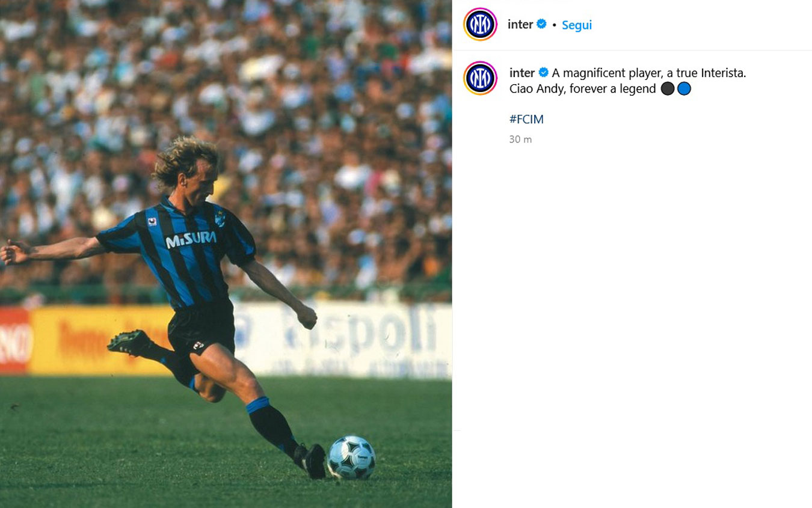Image resolution: width=812 pixels, height=508 pixels.
Task: Follow the account via Segui
Action: (577, 25)
